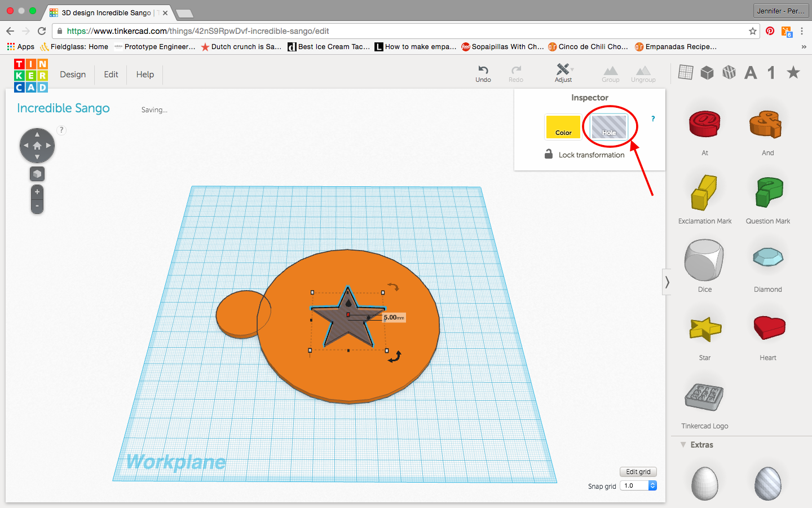The image size is (812, 508).
Task: Pick the Dice shape
Action: tap(704, 260)
